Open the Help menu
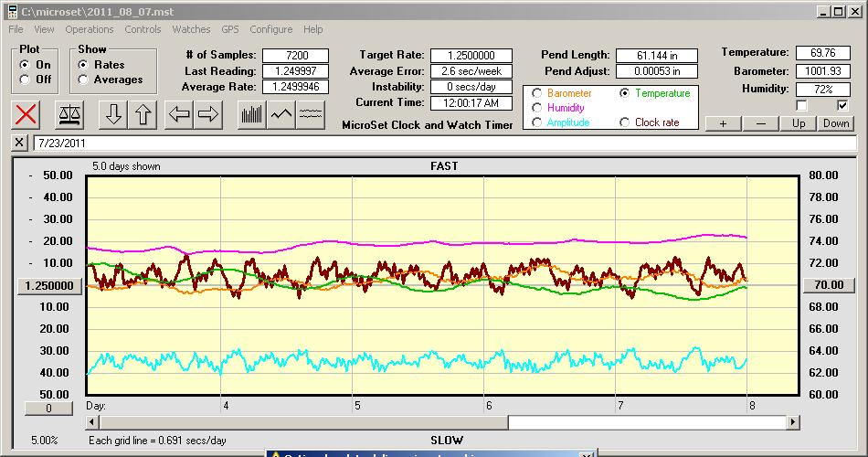868x457 pixels. coord(312,29)
